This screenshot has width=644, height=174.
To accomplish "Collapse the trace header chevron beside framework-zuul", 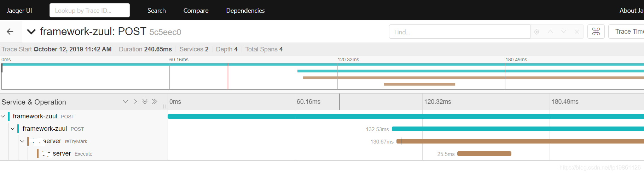I will [x=31, y=32].
